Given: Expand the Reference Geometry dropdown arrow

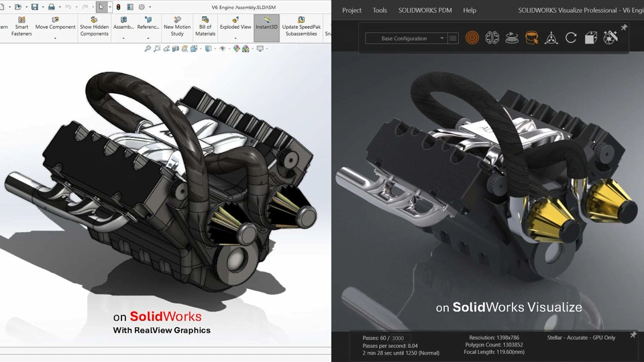Looking at the screenshot, I should point(148,38).
